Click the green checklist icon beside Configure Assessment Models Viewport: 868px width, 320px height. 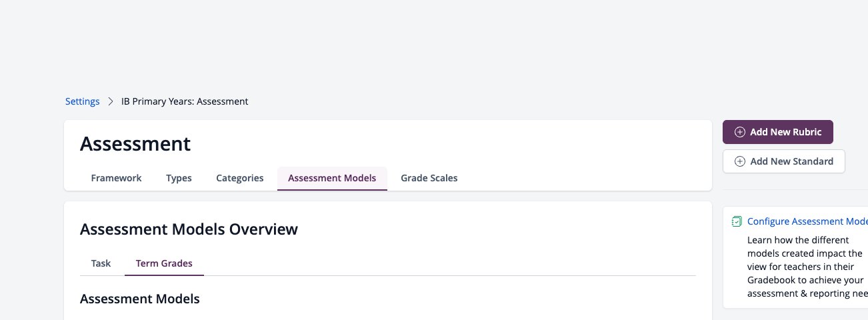tap(737, 221)
